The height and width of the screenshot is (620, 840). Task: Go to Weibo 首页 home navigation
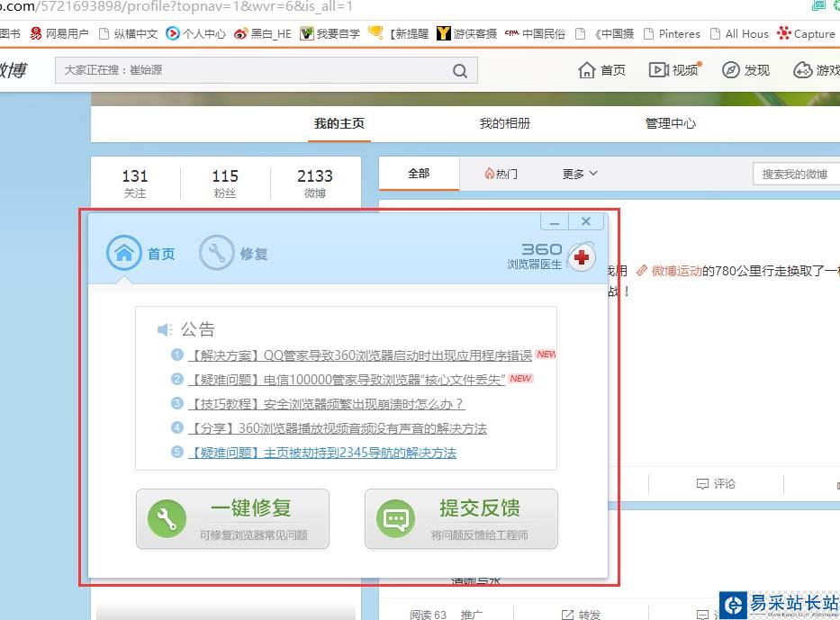click(x=601, y=70)
